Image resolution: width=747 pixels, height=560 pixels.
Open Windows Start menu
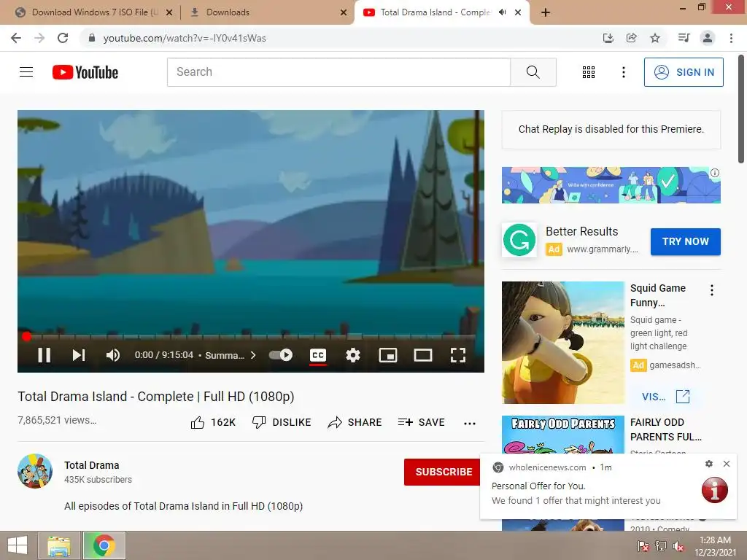[18, 545]
